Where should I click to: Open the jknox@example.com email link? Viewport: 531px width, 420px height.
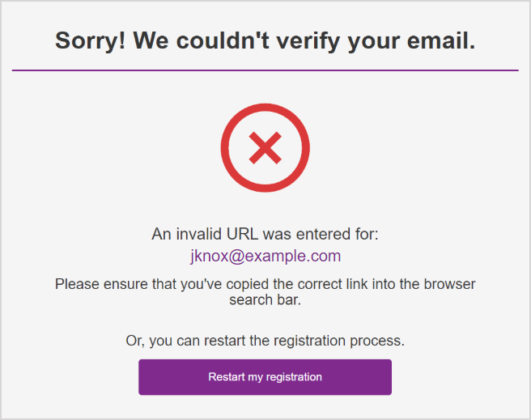[x=265, y=257]
